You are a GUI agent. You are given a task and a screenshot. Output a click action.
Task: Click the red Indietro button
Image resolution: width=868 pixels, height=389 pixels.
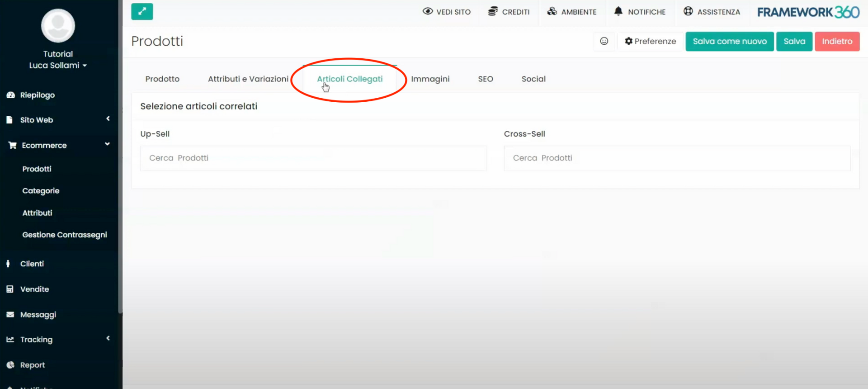(837, 41)
